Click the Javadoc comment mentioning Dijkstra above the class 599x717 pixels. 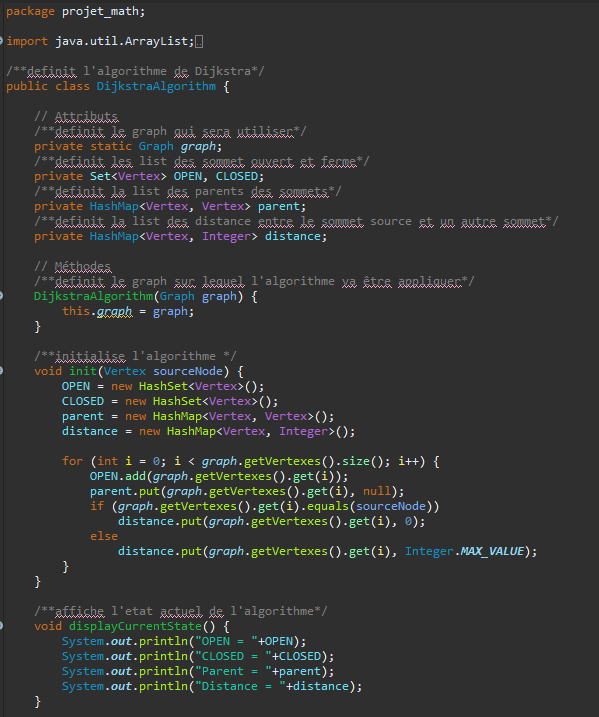click(x=135, y=71)
